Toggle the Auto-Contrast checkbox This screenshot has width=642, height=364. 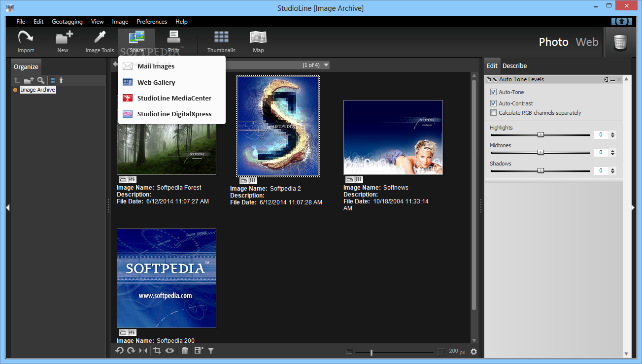click(x=493, y=103)
